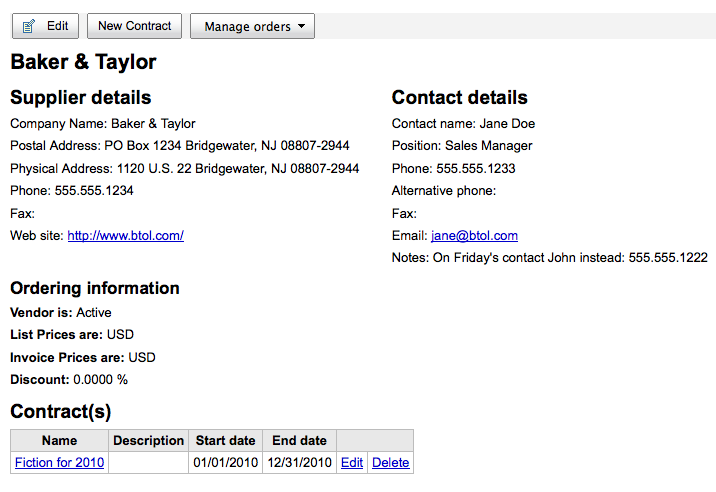716x492 pixels.
Task: Expand the Manage orders dropdown
Action: (253, 26)
